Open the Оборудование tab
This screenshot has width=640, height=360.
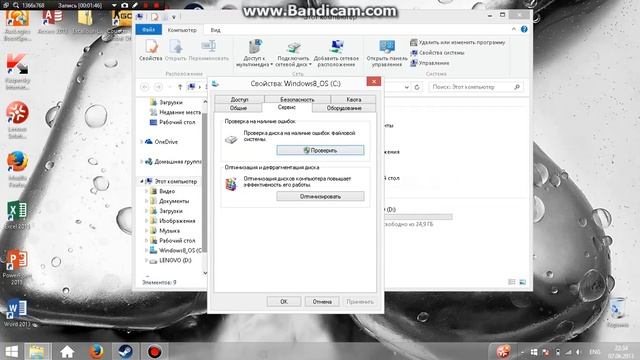(x=344, y=108)
